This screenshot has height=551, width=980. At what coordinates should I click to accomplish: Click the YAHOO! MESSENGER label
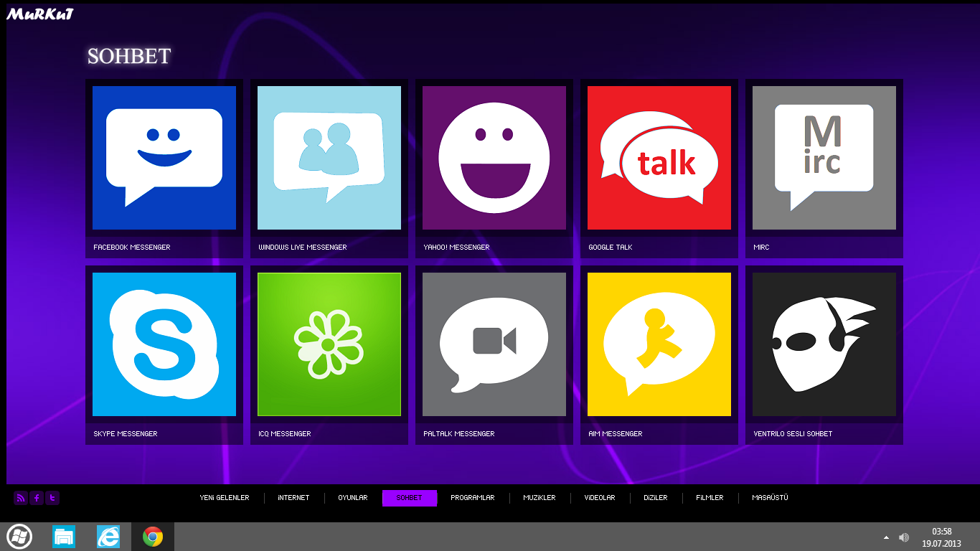click(x=456, y=248)
